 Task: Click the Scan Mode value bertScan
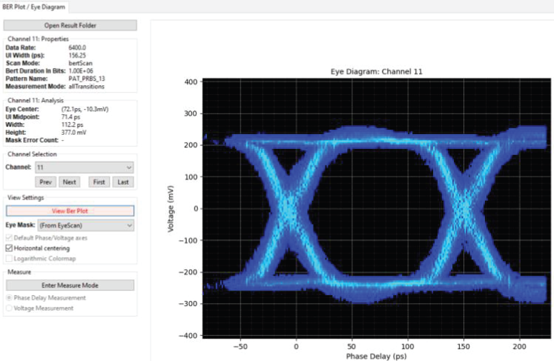[x=80, y=63]
